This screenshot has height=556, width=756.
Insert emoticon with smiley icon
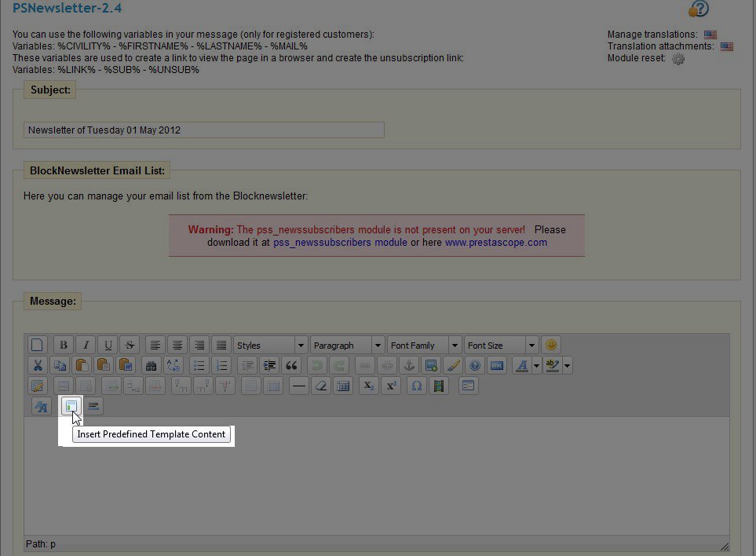pos(551,345)
